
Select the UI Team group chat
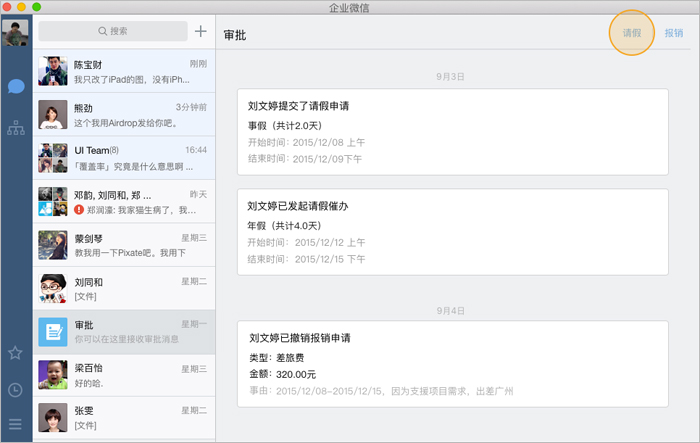124,158
